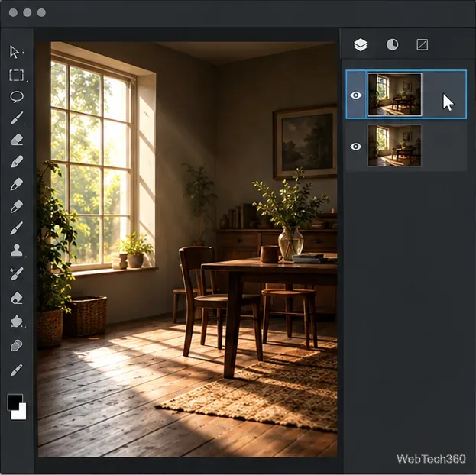Minimize the window using the middle title-bar dot
The image size is (476, 475).
28,12
